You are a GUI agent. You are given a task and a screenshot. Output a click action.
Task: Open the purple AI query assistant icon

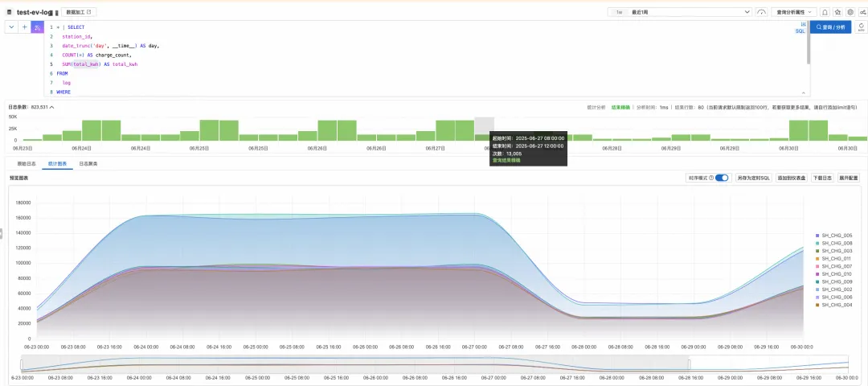click(x=37, y=27)
